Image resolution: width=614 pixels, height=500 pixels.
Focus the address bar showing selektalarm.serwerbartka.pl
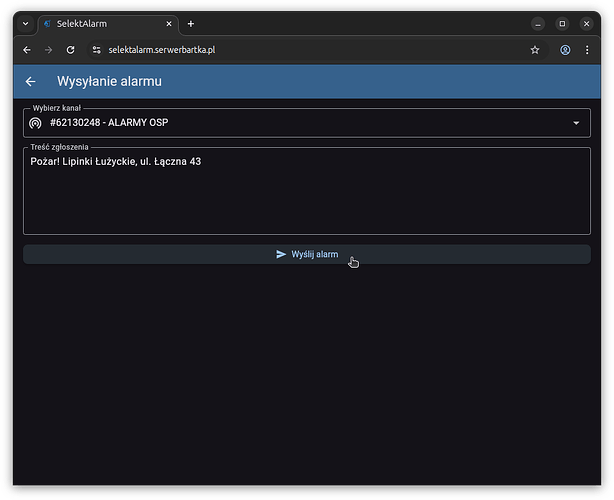point(300,50)
